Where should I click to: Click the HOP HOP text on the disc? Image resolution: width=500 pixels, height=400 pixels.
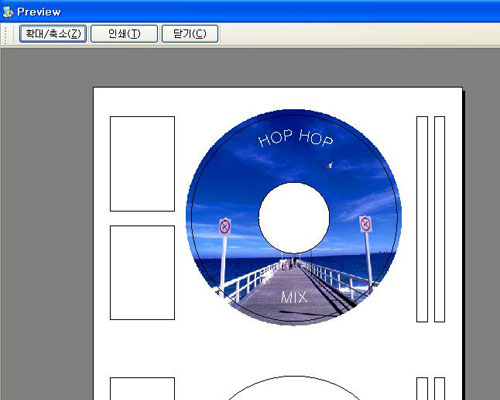click(296, 138)
